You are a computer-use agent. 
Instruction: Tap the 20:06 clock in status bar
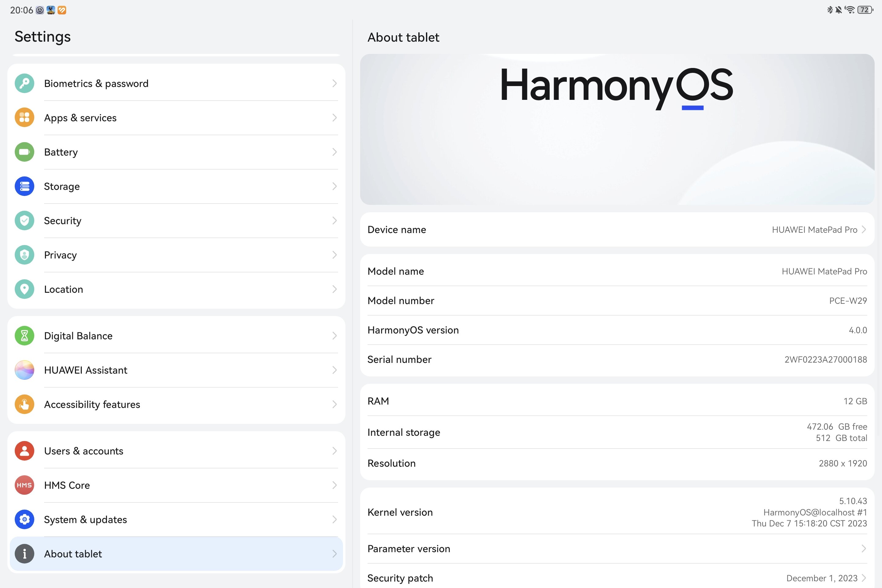(x=21, y=10)
